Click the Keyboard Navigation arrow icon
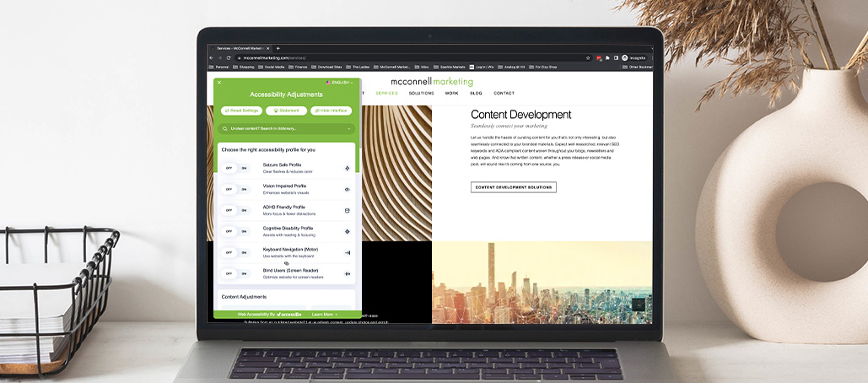This screenshot has height=383, width=868. pyautogui.click(x=348, y=252)
